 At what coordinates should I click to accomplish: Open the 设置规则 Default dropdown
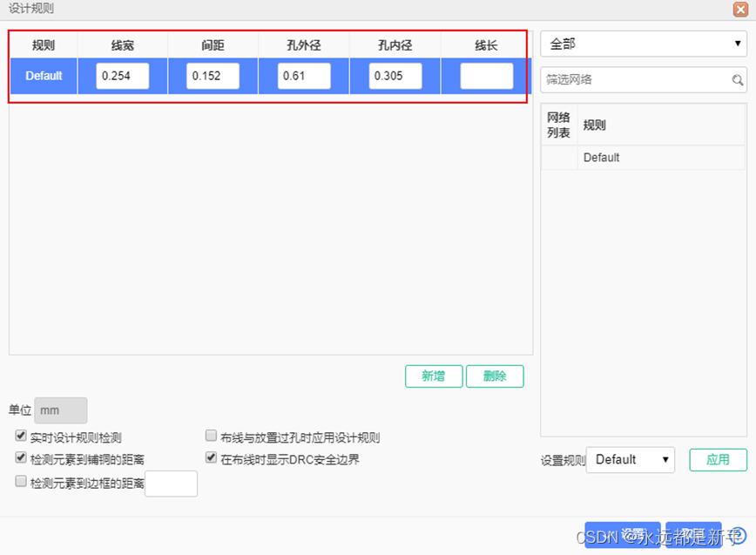coord(630,459)
